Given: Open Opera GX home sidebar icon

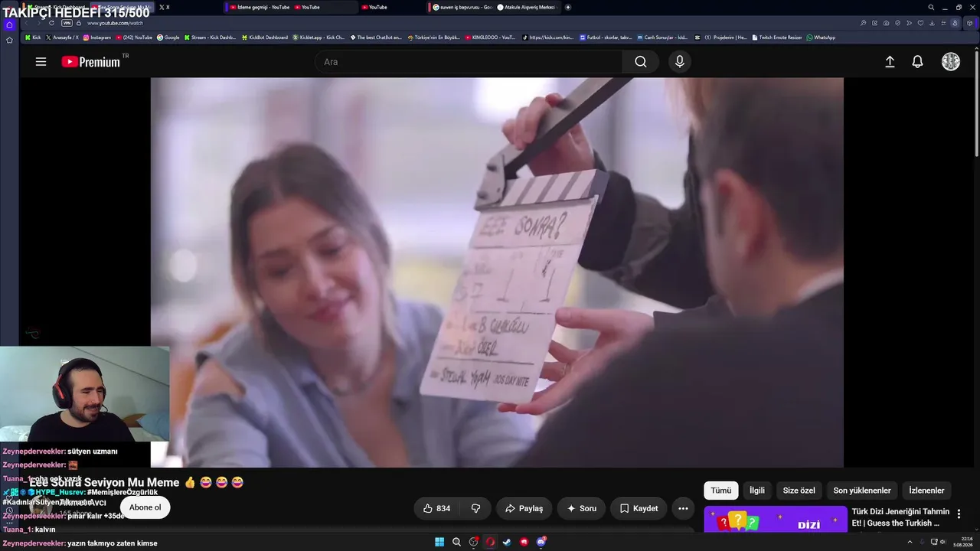Looking at the screenshot, I should pyautogui.click(x=9, y=24).
